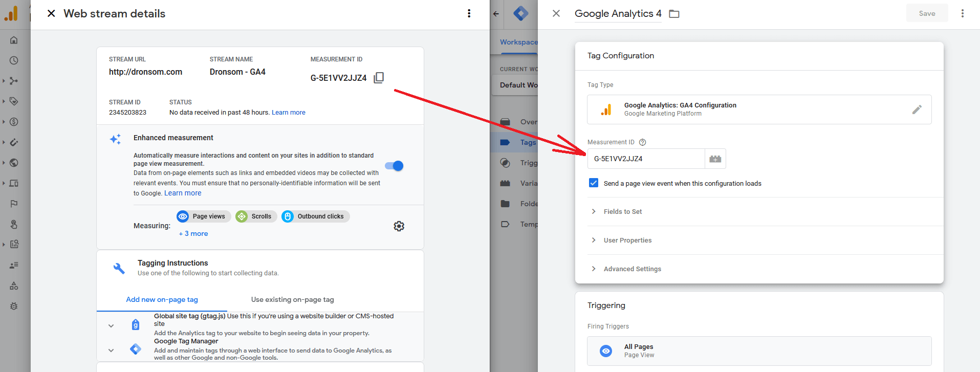This screenshot has width=980, height=372.
Task: Click the Stream URL http://dronsom.com
Action: (x=145, y=72)
